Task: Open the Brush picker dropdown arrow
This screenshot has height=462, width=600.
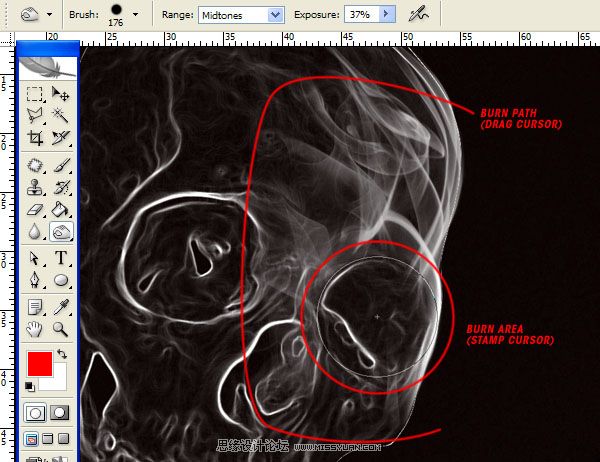Action: click(135, 15)
